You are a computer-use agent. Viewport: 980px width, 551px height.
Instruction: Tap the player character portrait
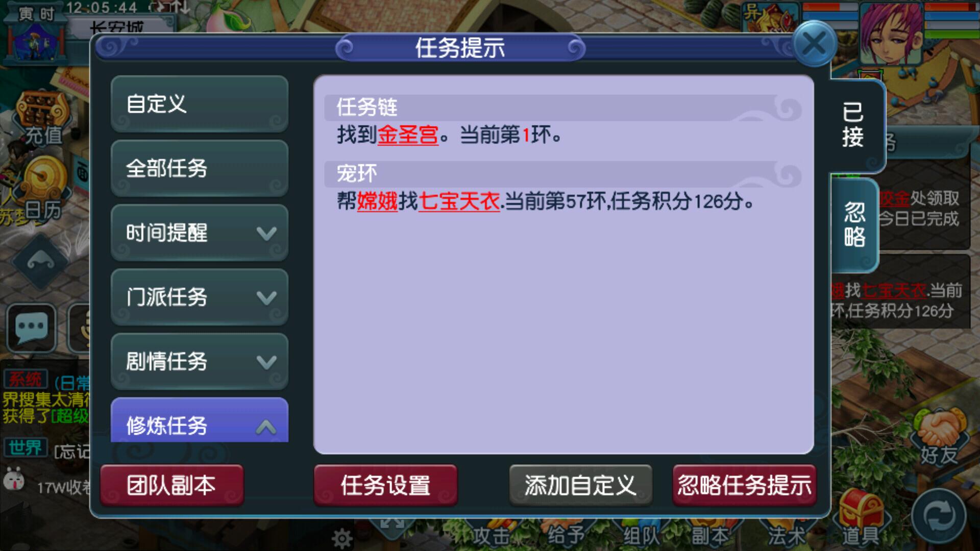(891, 34)
